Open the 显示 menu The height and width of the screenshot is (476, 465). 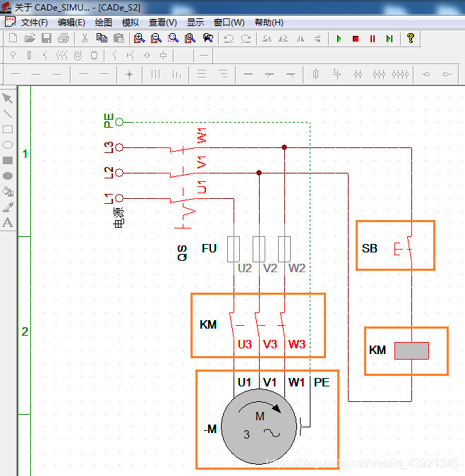click(x=195, y=23)
